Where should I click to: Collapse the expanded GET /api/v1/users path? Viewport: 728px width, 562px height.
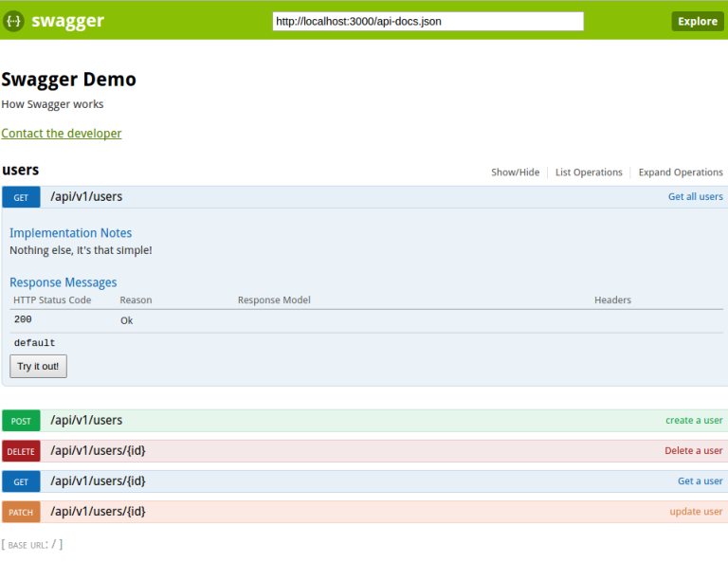coord(86,197)
